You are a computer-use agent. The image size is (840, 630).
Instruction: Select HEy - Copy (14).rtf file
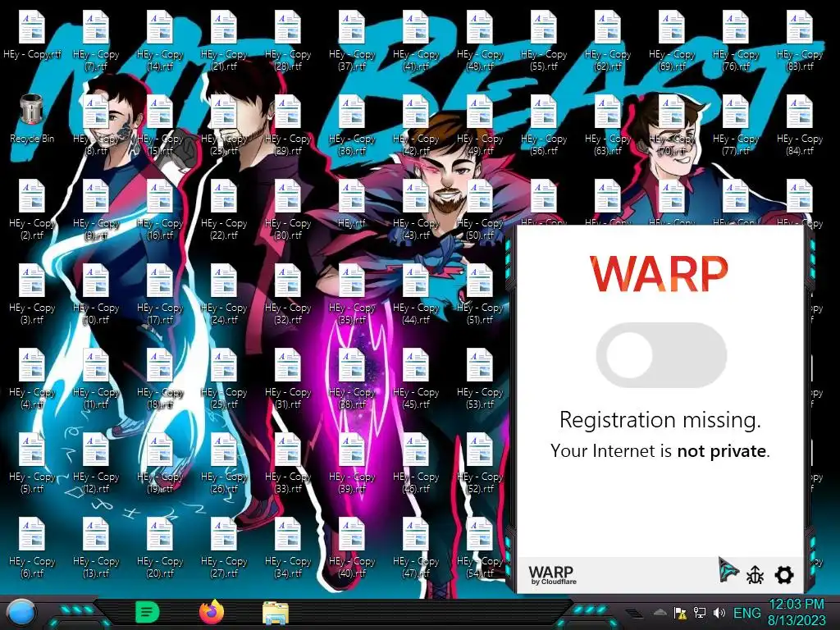pos(160,40)
